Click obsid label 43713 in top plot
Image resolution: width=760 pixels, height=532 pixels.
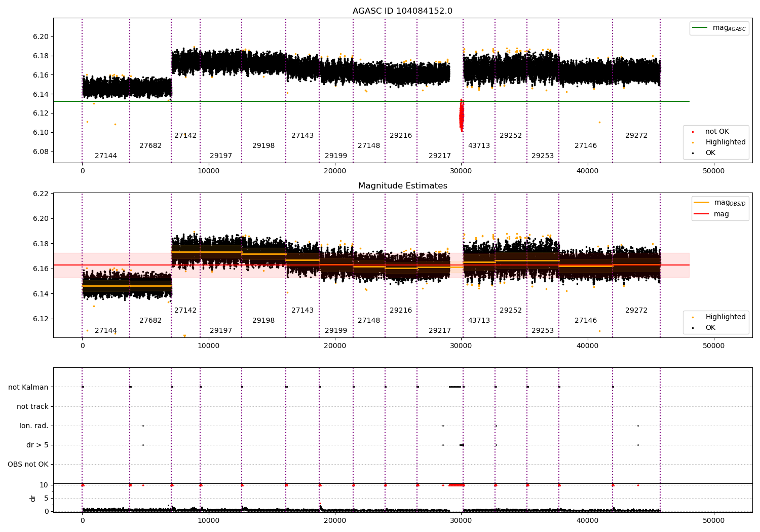point(479,146)
